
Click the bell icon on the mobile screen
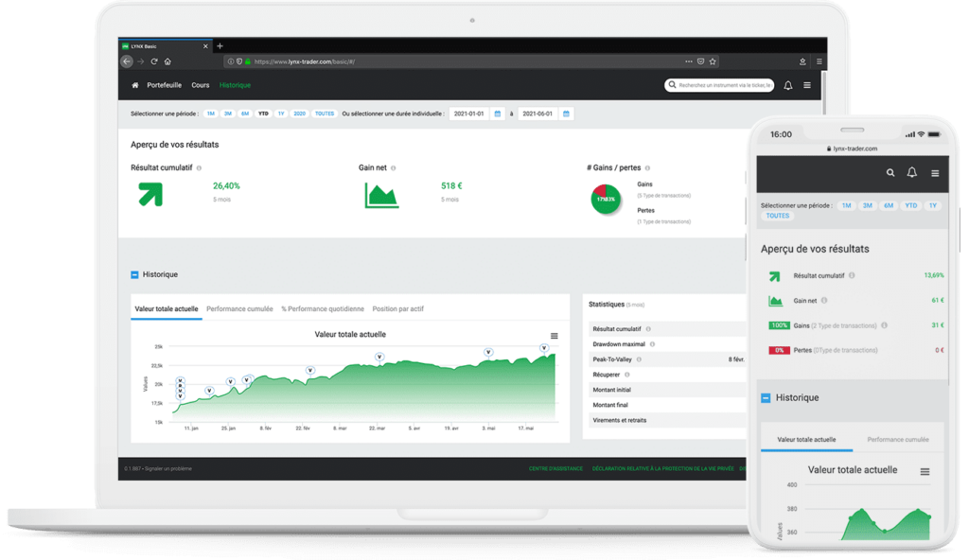coord(911,173)
